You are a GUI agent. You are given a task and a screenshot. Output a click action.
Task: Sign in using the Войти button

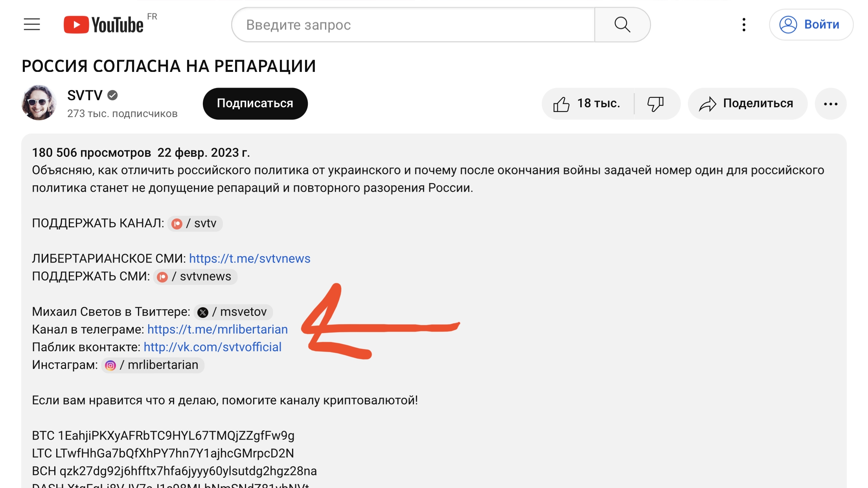[x=811, y=25]
